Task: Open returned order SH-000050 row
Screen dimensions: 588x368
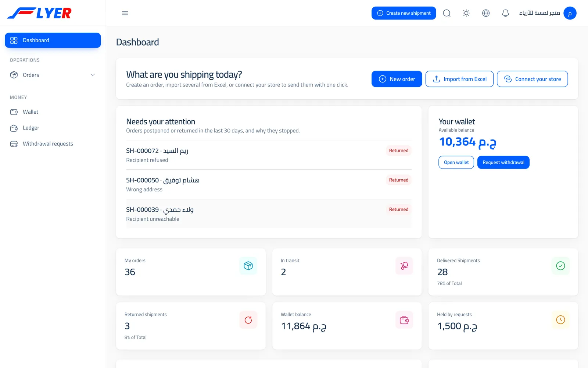Action: coord(269,184)
